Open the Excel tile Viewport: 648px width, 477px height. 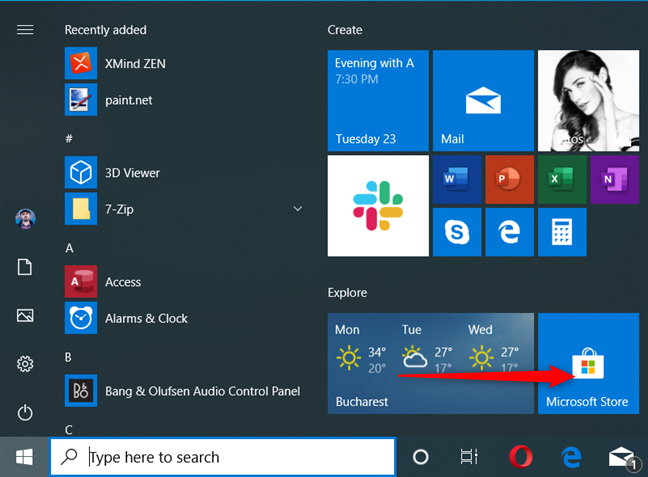click(562, 179)
